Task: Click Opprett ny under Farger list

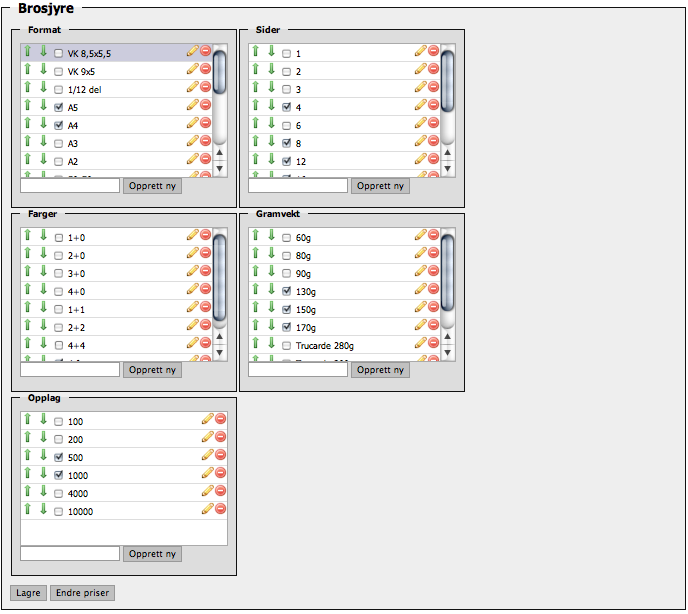Action: [x=152, y=370]
